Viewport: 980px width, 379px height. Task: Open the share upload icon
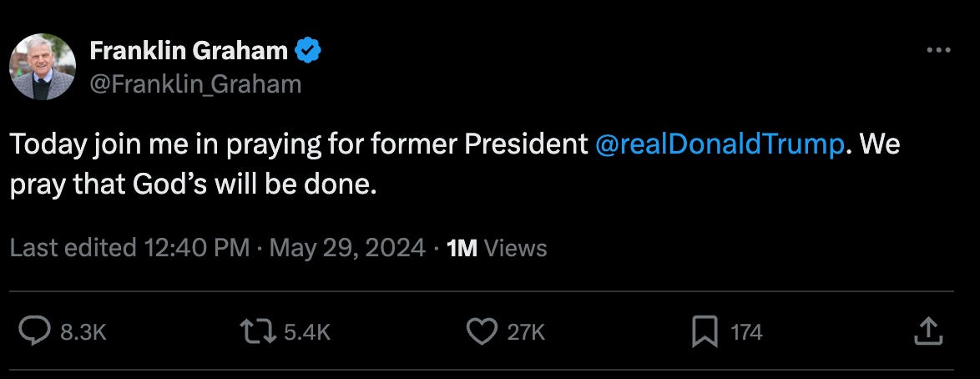point(928,332)
